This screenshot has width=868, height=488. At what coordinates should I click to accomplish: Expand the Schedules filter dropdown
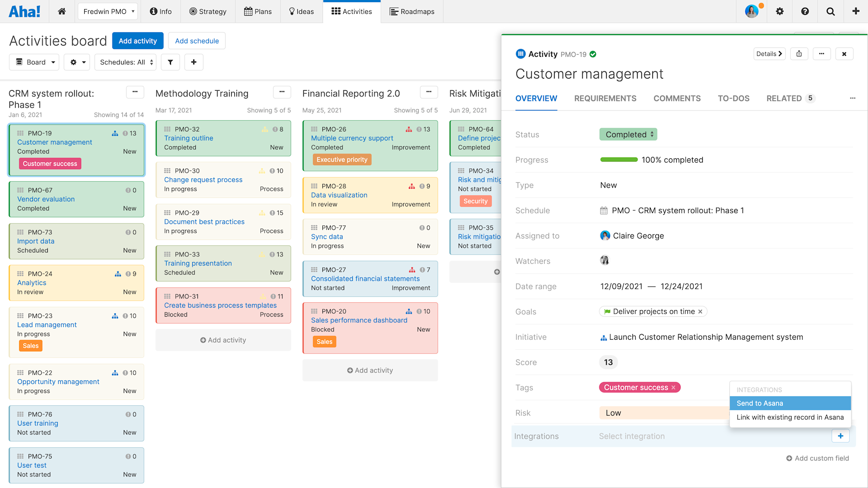(x=126, y=62)
